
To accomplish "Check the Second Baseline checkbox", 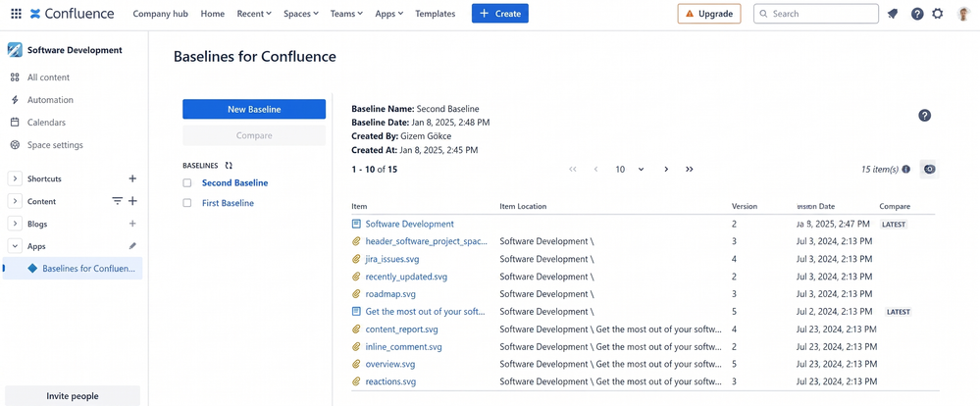I will pyautogui.click(x=186, y=183).
